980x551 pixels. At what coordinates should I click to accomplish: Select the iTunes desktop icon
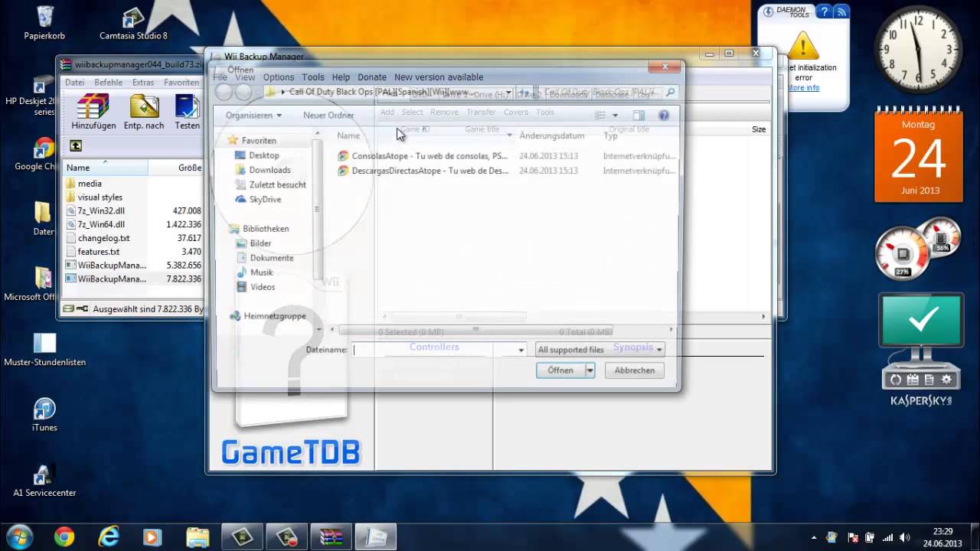click(44, 416)
